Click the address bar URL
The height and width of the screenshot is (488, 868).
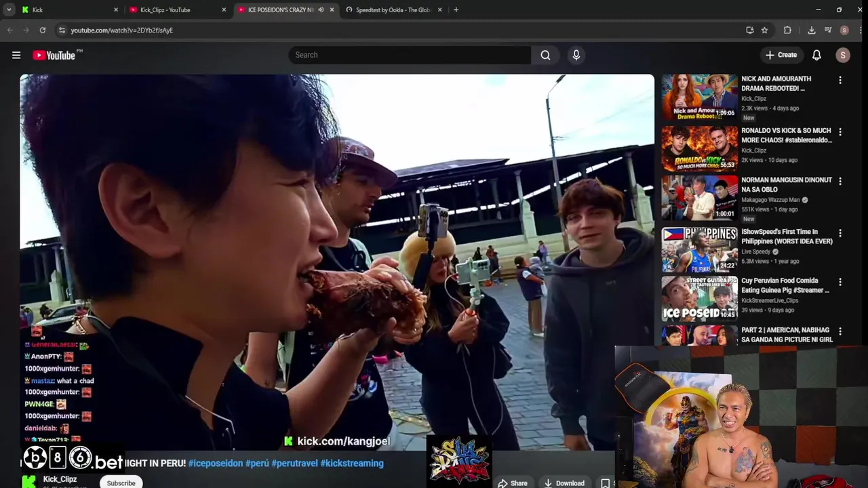pos(122,30)
